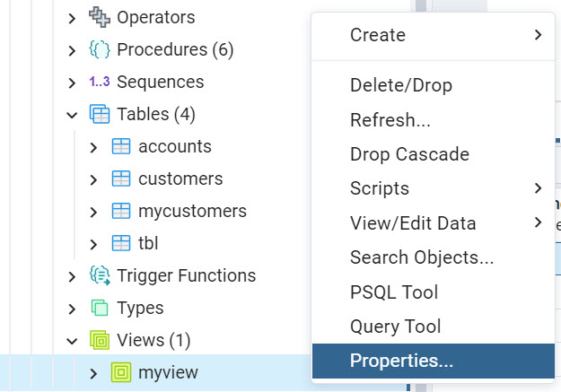Click the Types node icon
The width and height of the screenshot is (561, 392).
tap(100, 308)
